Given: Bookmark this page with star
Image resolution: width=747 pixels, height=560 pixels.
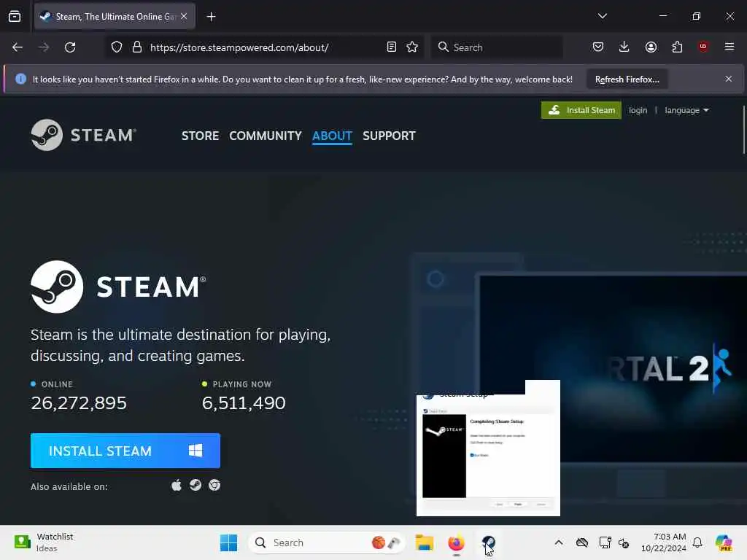Looking at the screenshot, I should (x=412, y=47).
